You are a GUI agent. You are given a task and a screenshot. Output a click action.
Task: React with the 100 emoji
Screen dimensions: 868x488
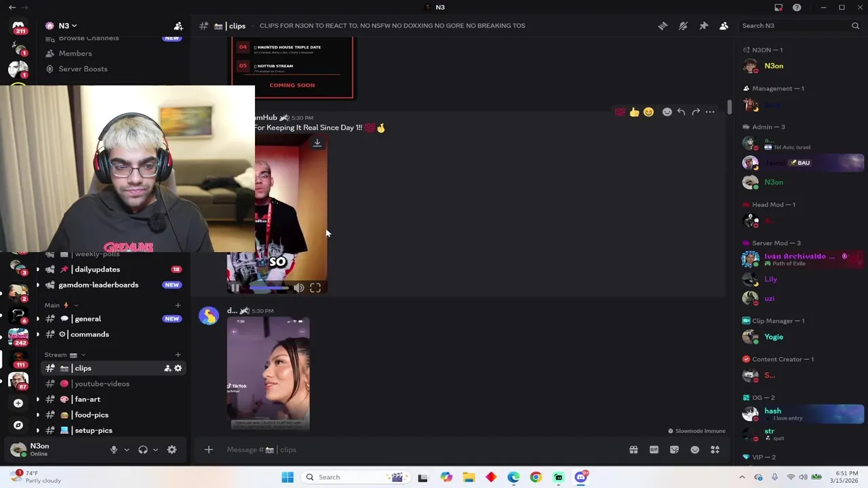tap(620, 112)
